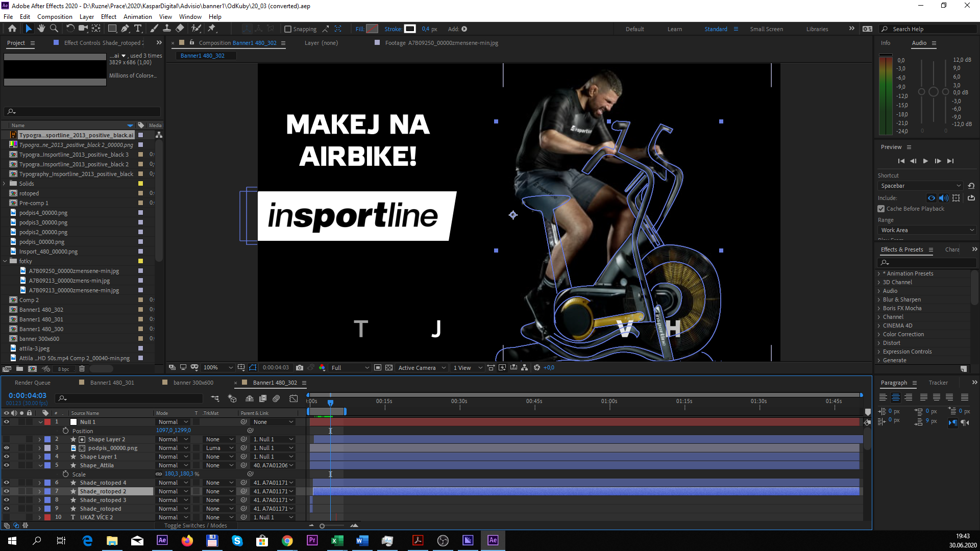
Task: Open Draft 3D icon in timeline
Action: 232,398
